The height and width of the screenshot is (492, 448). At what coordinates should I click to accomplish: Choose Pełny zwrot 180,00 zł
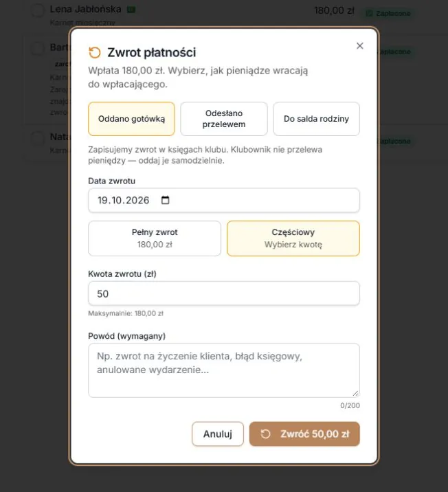coord(155,238)
